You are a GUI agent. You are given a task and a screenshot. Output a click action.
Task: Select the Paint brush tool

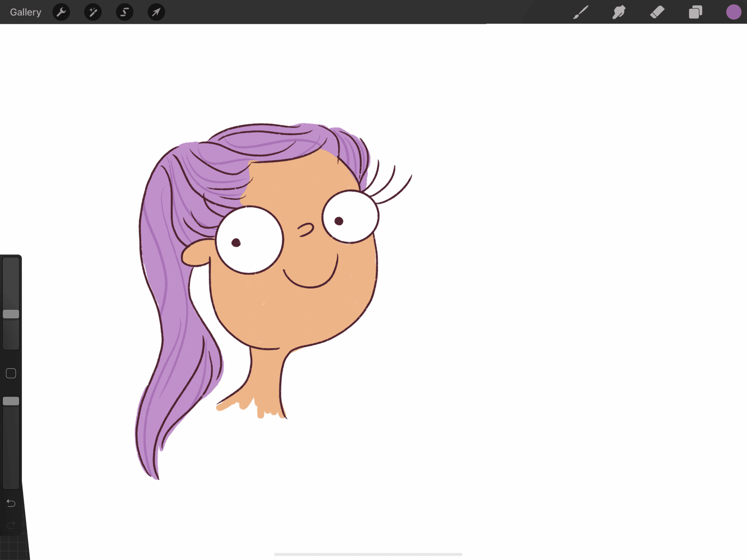[x=580, y=12]
